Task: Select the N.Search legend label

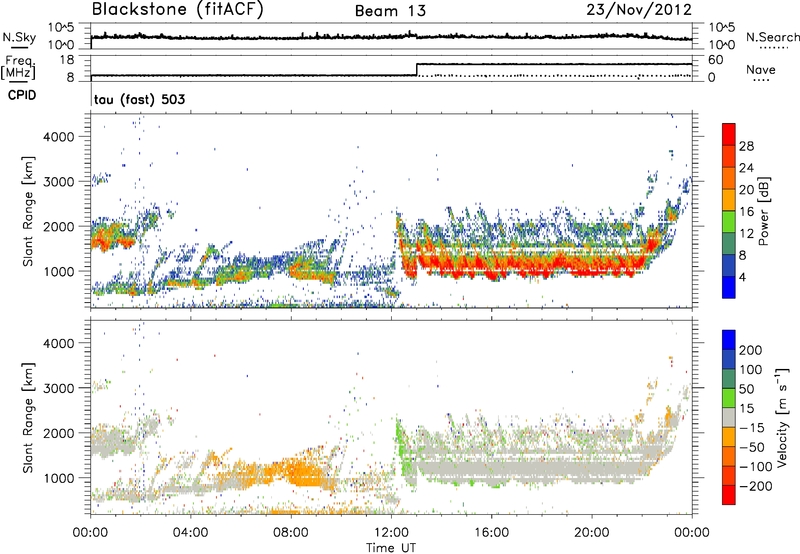Action: click(772, 37)
